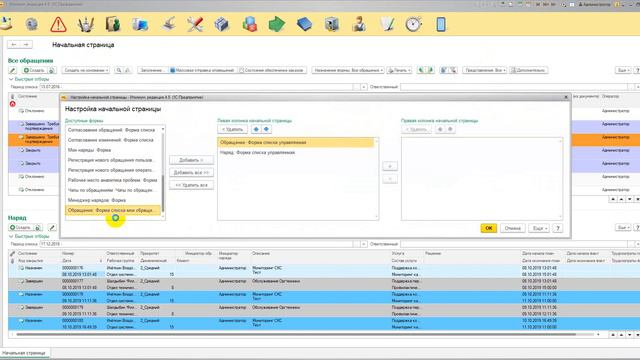Click the Создать button in Все обращения
This screenshot has width=640, height=360.
coord(34,70)
